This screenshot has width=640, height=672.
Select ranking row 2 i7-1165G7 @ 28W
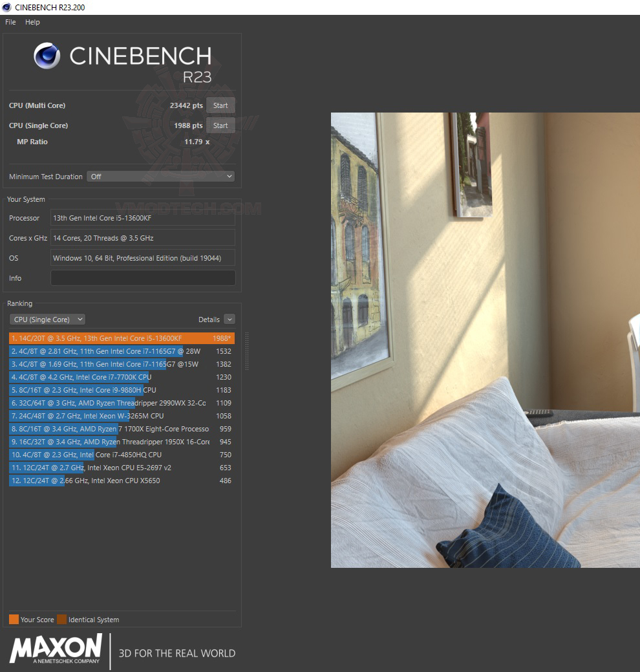point(122,351)
